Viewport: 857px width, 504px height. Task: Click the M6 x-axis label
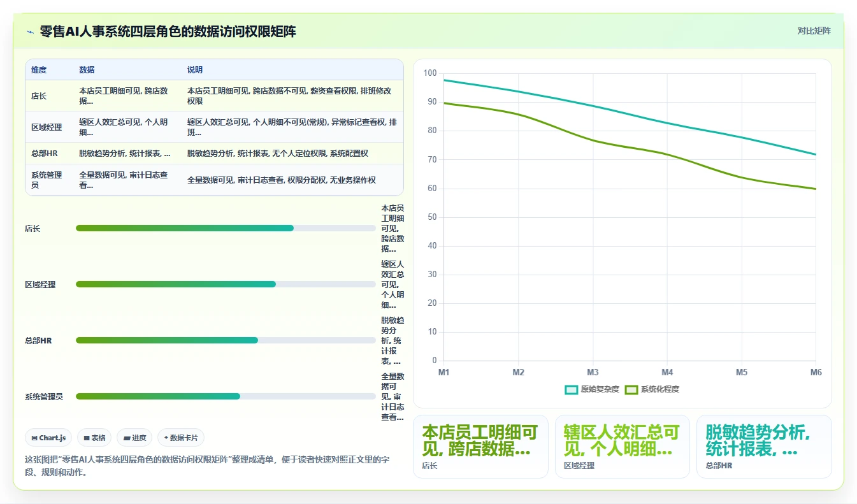(816, 372)
